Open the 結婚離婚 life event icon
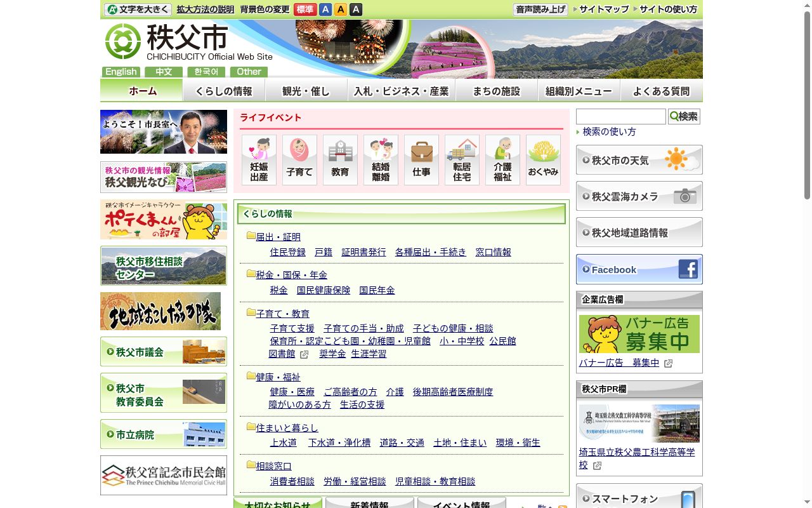 [381, 160]
